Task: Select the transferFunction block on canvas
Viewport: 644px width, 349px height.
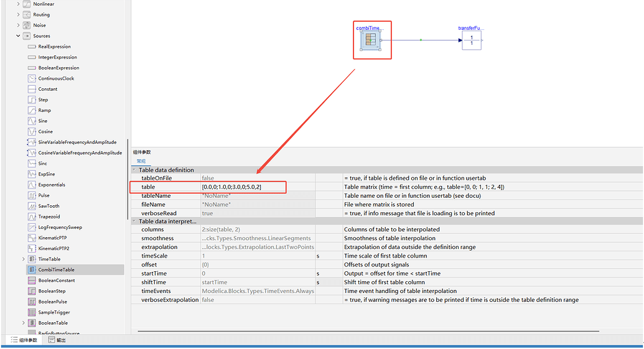Action: (472, 40)
